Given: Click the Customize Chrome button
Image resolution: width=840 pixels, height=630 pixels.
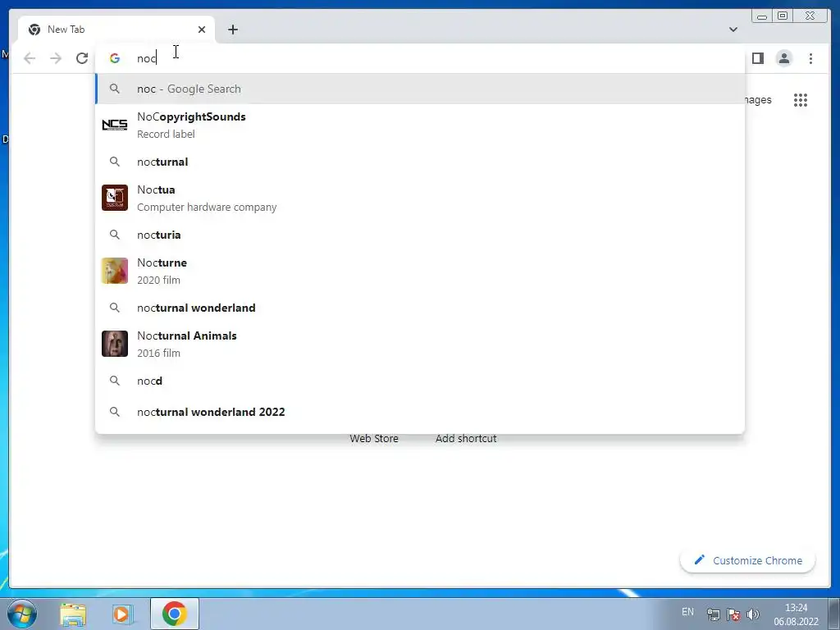Looking at the screenshot, I should click(x=748, y=560).
